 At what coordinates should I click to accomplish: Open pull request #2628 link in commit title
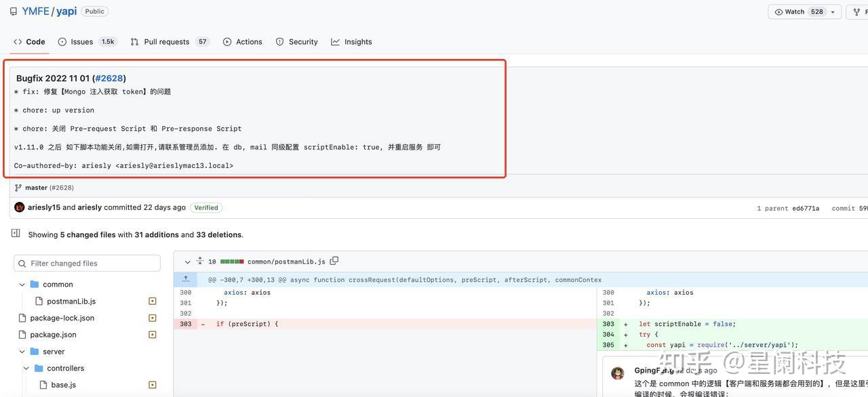pyautogui.click(x=109, y=79)
